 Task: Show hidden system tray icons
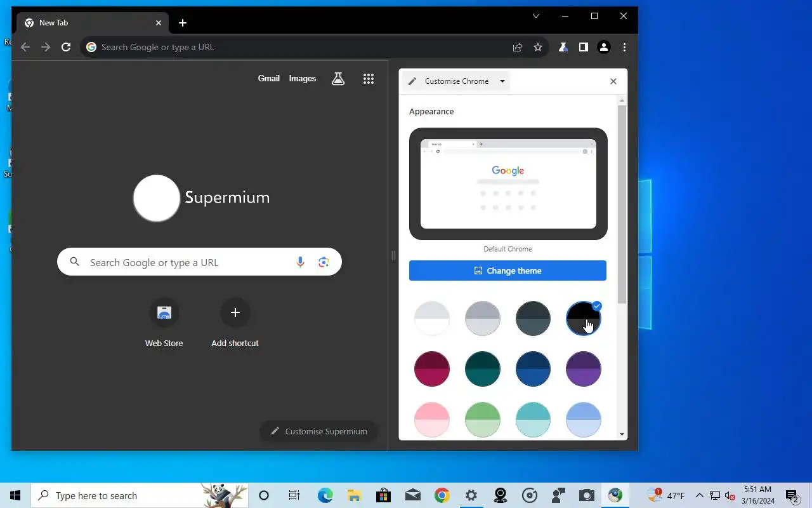[699, 495]
